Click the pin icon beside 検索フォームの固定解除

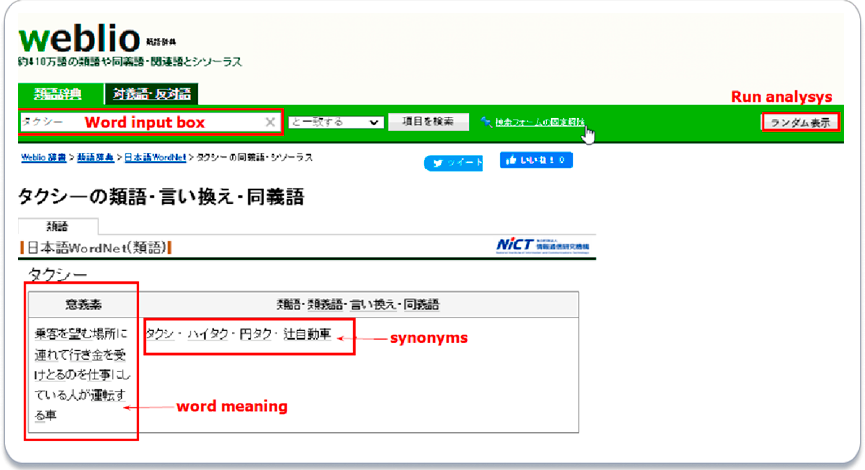coord(485,122)
